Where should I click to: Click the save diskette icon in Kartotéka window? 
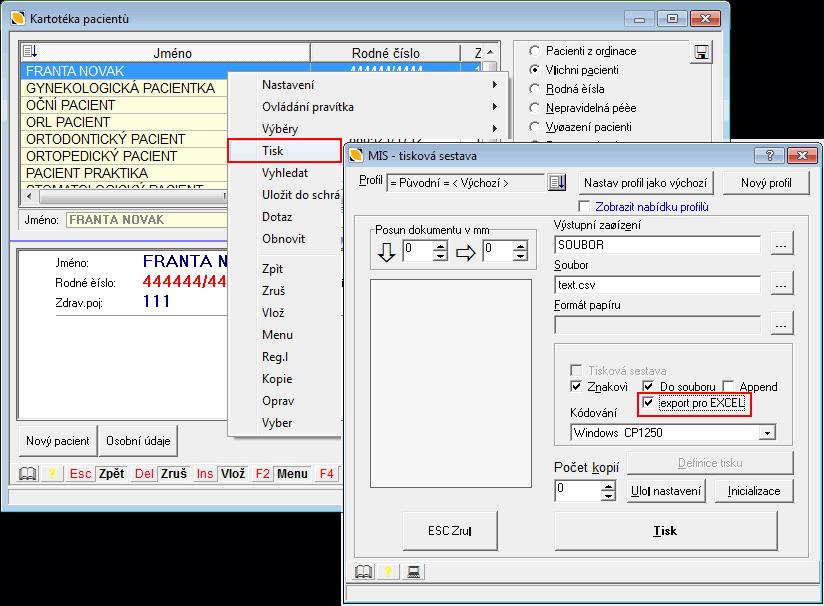click(701, 53)
